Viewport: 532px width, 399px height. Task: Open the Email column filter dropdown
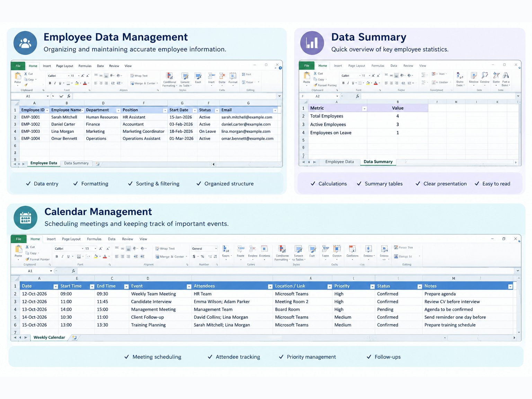pos(275,110)
